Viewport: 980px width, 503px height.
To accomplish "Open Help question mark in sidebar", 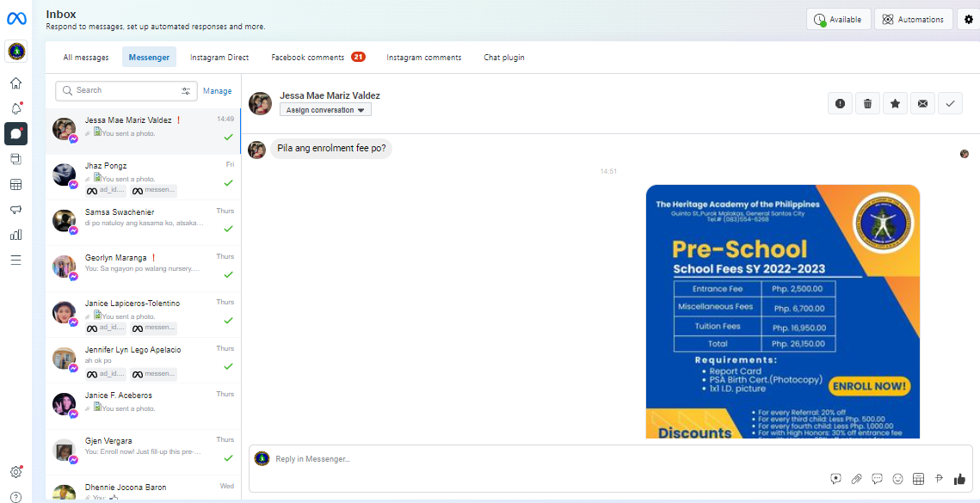I will [x=15, y=497].
